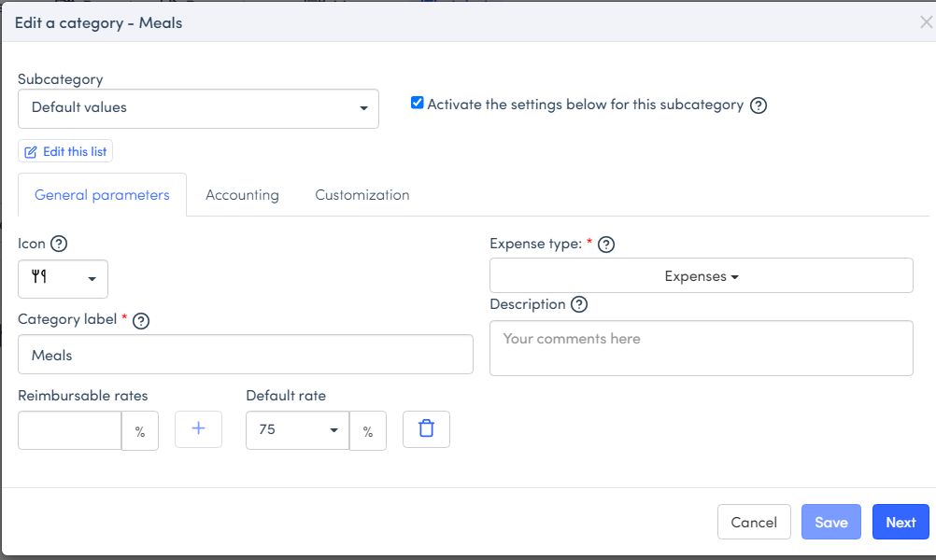936x560 pixels.
Task: Add a reimbursable rate with plus button
Action: pyautogui.click(x=198, y=429)
